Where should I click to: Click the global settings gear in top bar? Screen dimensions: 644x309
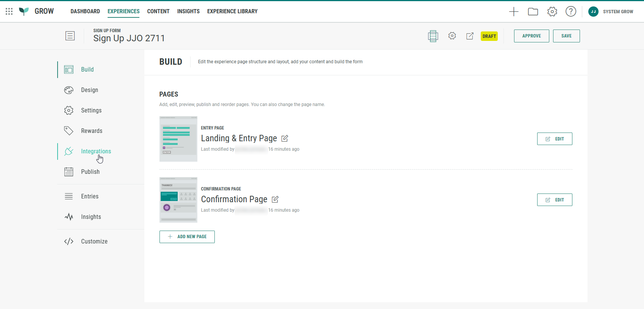(552, 12)
